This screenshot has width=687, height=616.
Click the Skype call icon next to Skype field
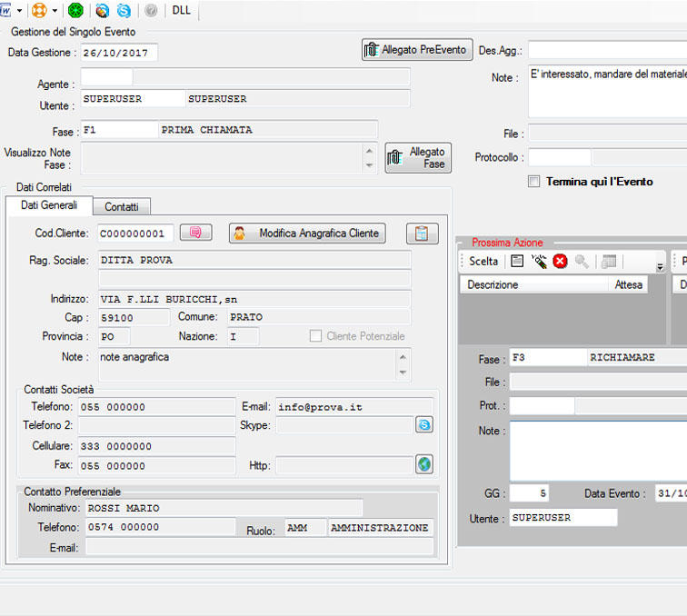(x=424, y=424)
